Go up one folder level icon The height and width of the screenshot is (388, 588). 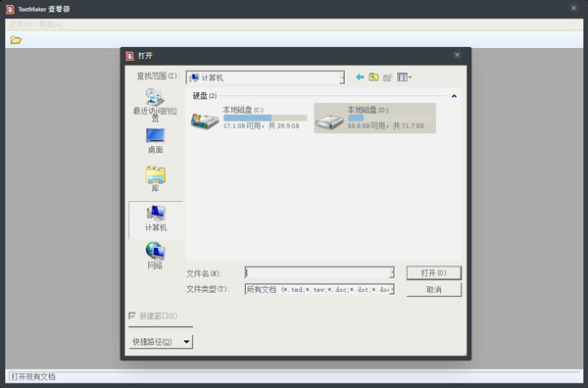373,77
